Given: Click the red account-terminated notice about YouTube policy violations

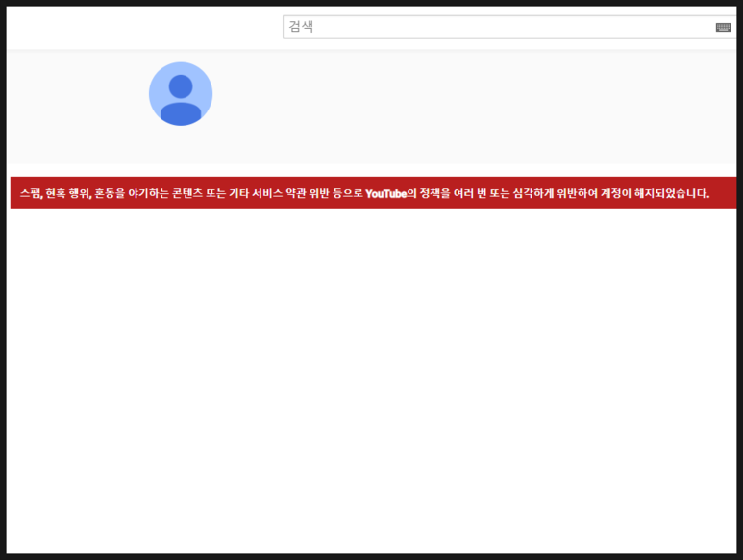Looking at the screenshot, I should tap(373, 193).
